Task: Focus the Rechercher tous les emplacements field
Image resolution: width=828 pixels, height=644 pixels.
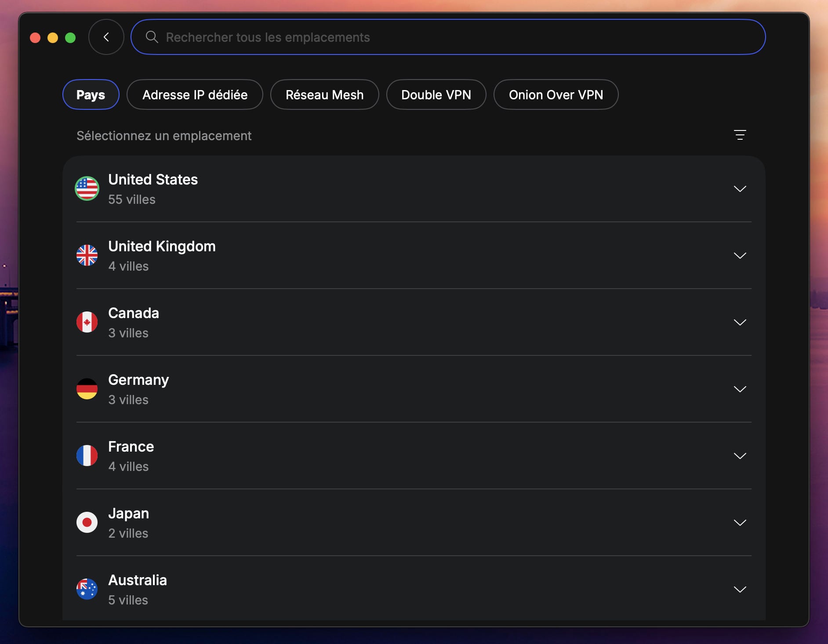Action: click(448, 37)
